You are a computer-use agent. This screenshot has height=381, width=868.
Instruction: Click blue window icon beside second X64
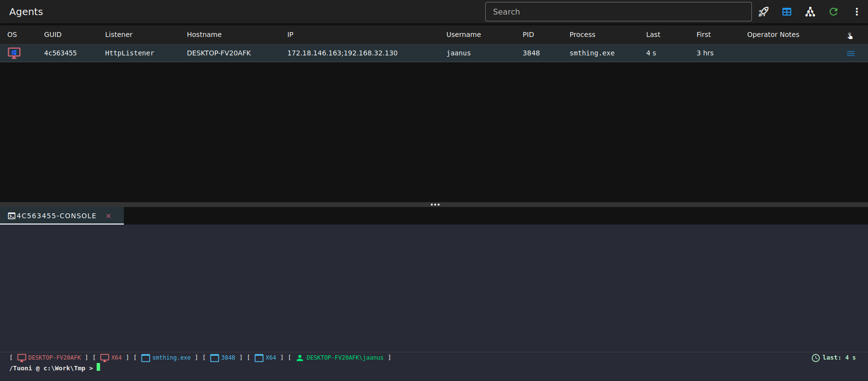tap(259, 358)
